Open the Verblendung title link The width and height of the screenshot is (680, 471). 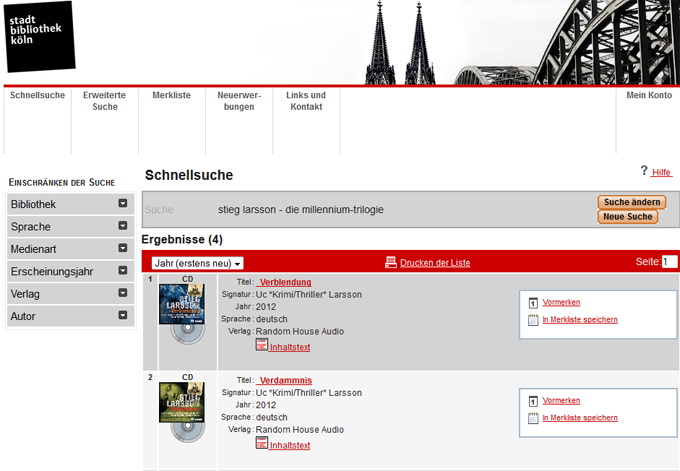[285, 283]
